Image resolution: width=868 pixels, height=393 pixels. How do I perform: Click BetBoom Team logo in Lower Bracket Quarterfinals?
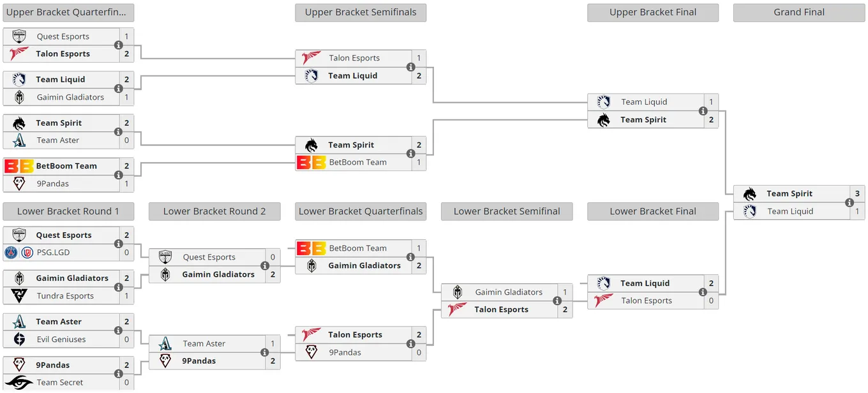[311, 248]
